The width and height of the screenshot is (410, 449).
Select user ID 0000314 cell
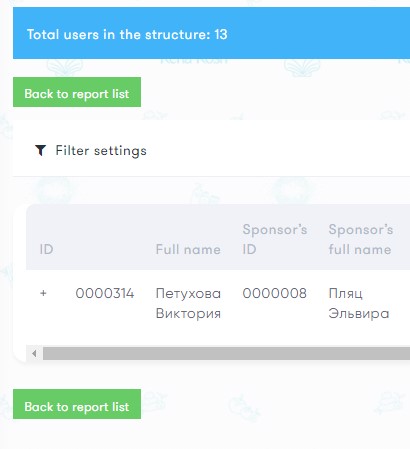[x=105, y=293]
